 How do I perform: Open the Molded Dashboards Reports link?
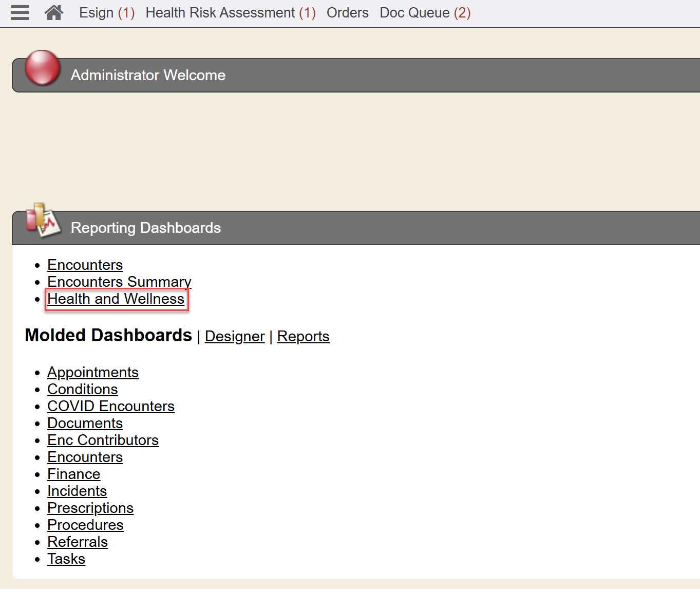tap(303, 336)
